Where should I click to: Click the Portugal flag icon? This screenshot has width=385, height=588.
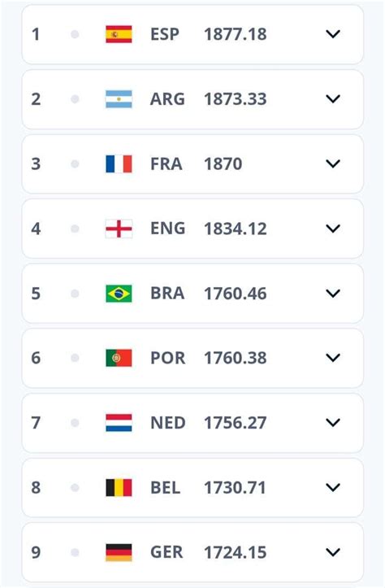(119, 358)
